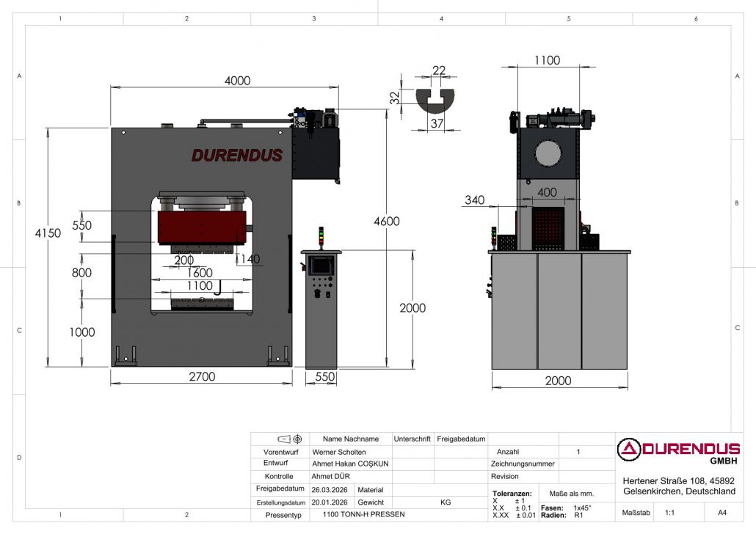Select the 4000 width dimension
This screenshot has width=756, height=534.
[x=237, y=81]
